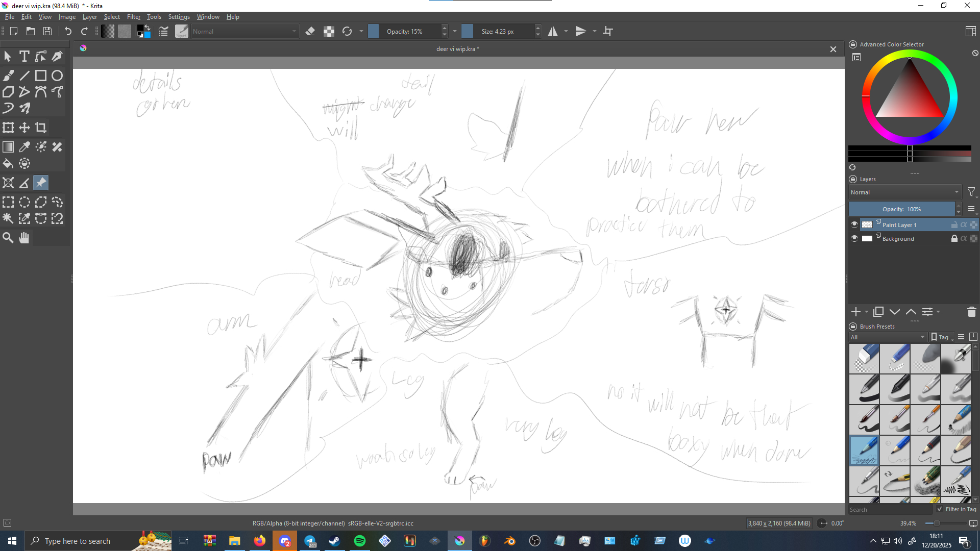The image size is (980, 551).
Task: Activate the Ellipse shape tool
Action: click(57, 76)
